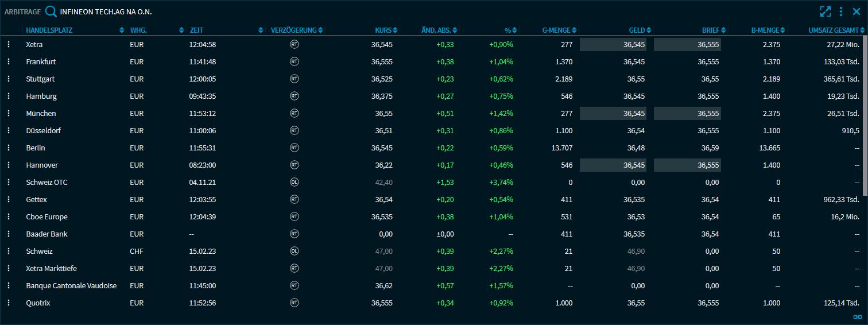Open row menu for Stuttgart
The image size is (868, 325).
pos(9,79)
